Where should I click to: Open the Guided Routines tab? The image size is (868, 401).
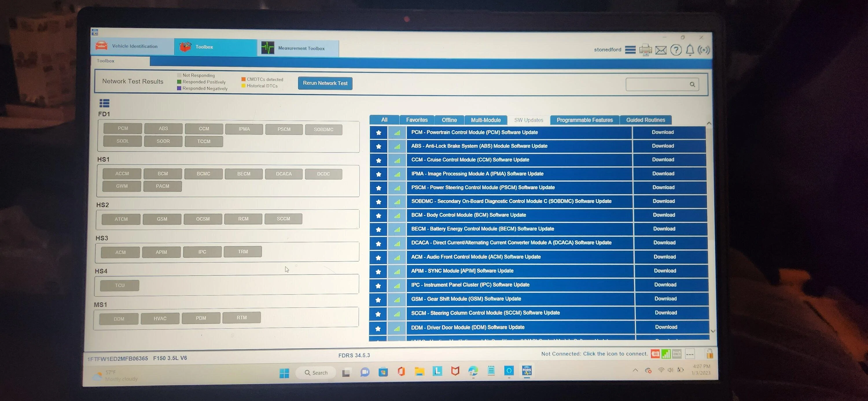(645, 120)
